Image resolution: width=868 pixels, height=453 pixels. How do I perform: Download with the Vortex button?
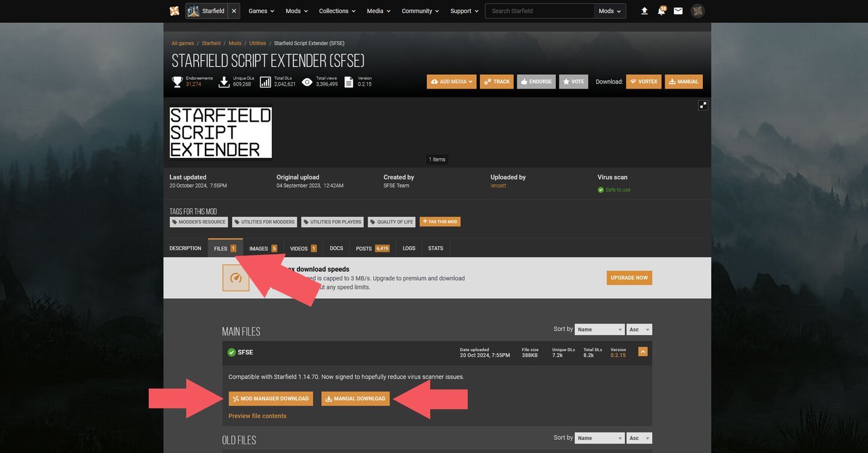click(644, 81)
